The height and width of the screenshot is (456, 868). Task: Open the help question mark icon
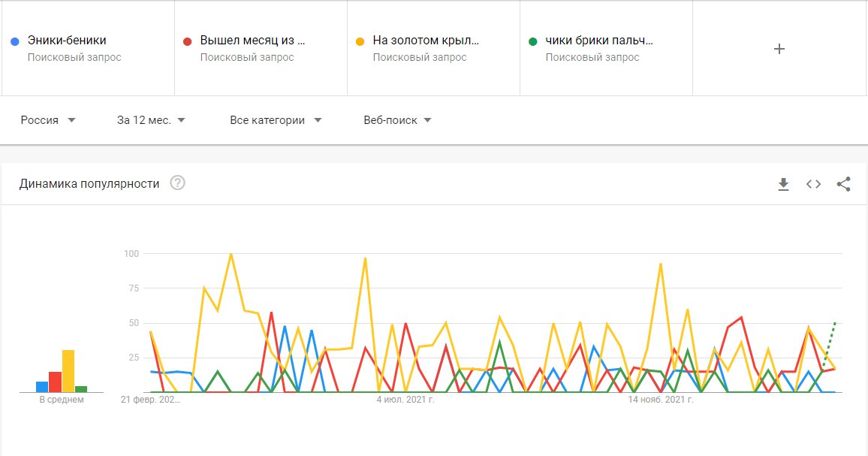point(177,183)
